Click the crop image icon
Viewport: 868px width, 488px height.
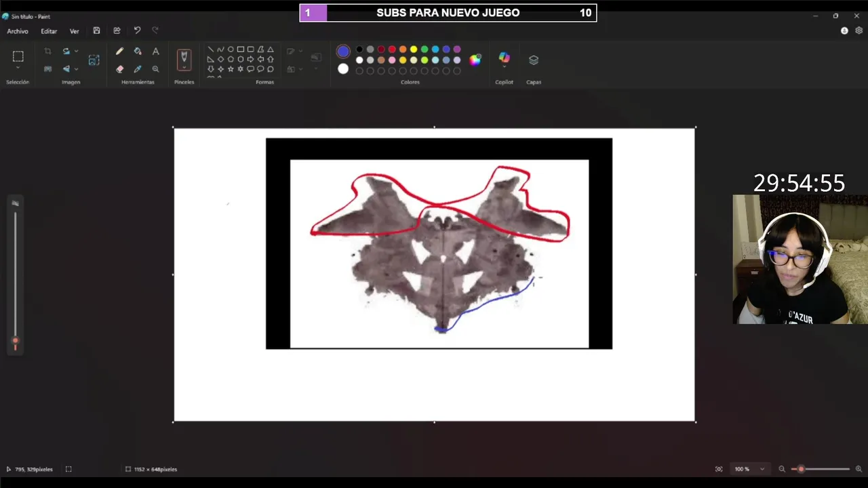47,52
